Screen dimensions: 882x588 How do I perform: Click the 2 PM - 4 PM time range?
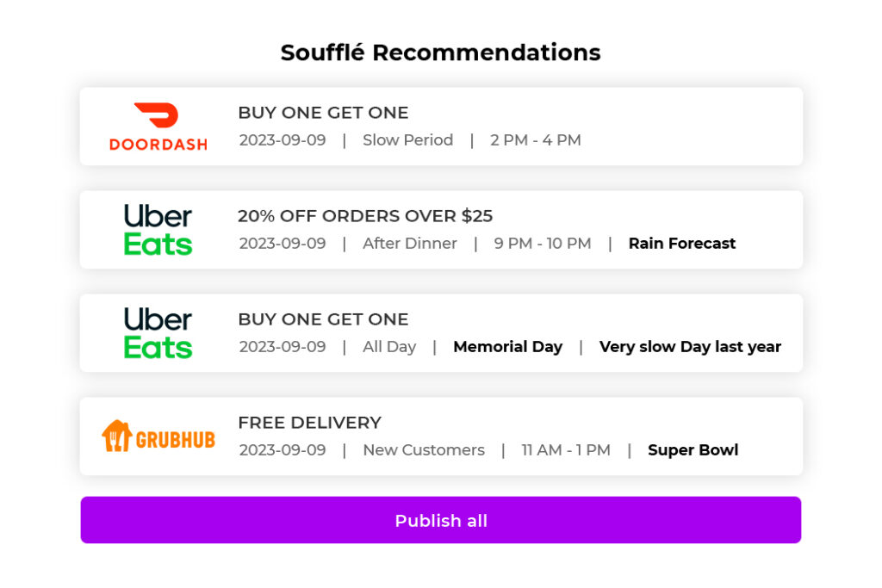pos(535,140)
